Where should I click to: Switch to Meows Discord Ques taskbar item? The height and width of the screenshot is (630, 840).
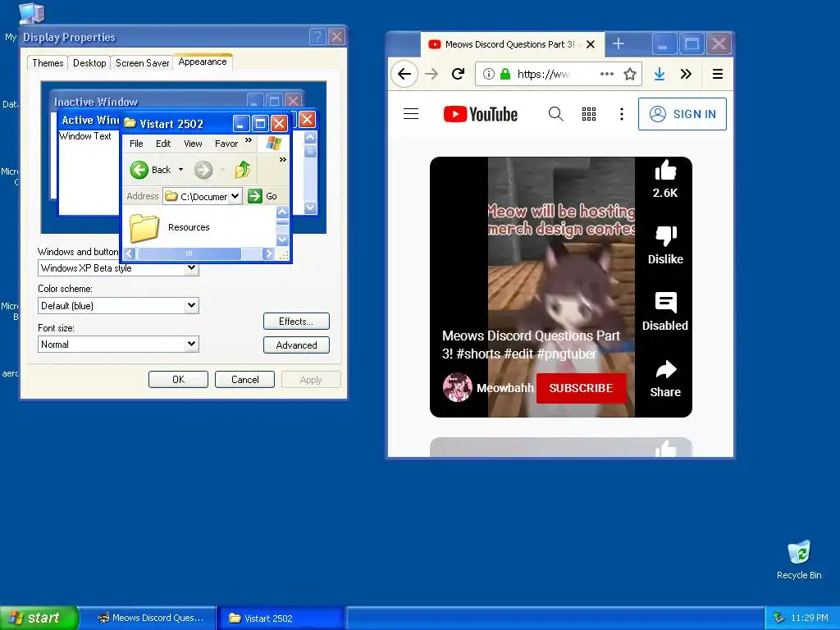coord(152,618)
